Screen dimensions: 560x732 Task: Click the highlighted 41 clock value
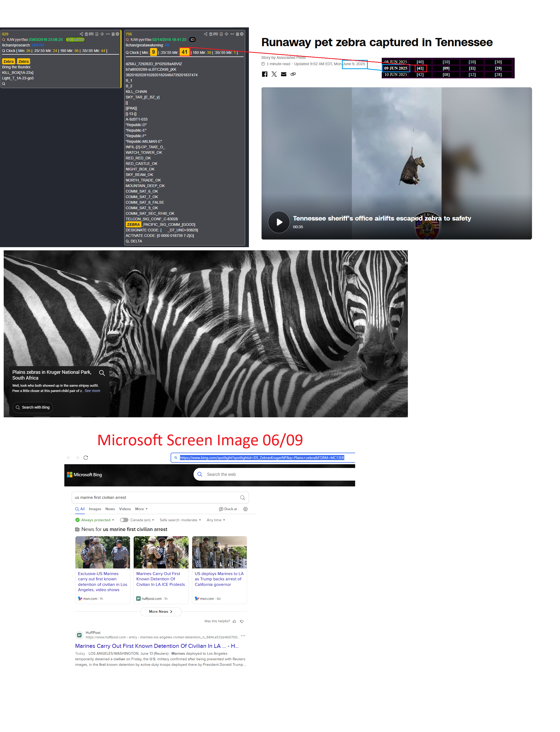coord(185,52)
